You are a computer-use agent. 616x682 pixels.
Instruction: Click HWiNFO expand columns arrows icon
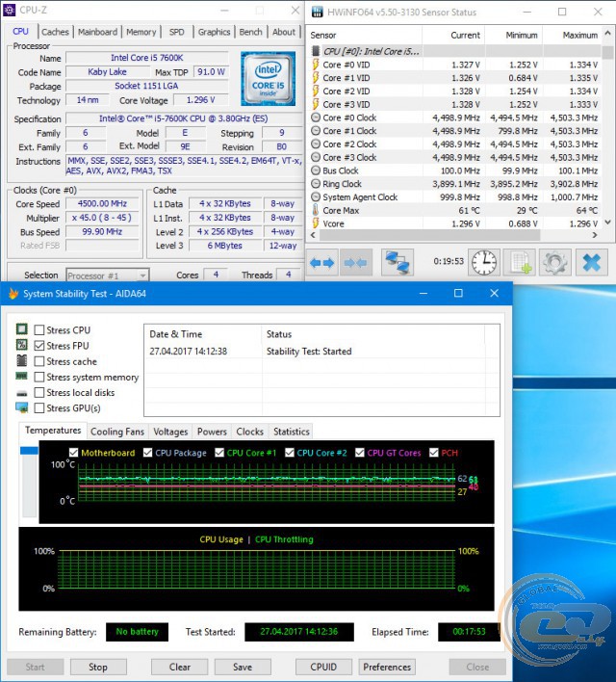(x=322, y=263)
